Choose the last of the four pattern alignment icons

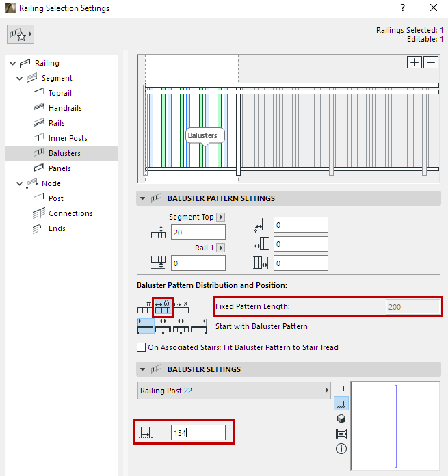click(x=199, y=326)
